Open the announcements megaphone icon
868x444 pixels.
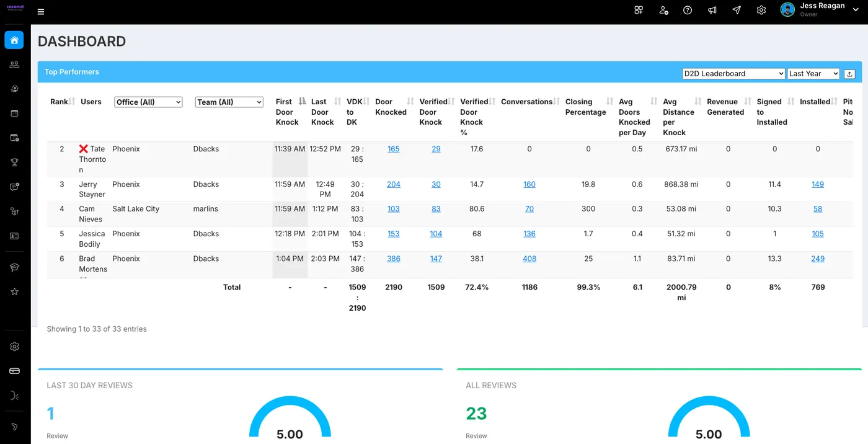coord(712,10)
